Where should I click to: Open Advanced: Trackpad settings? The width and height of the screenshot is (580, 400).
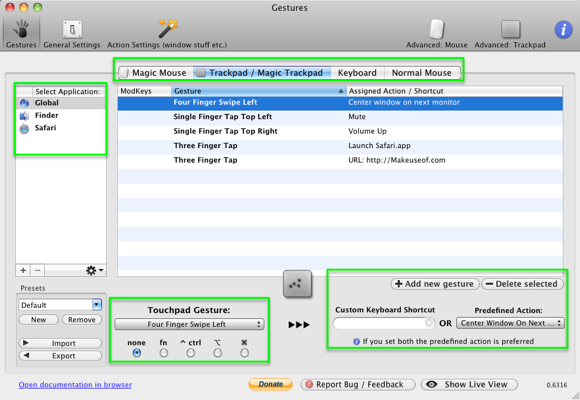pyautogui.click(x=510, y=34)
